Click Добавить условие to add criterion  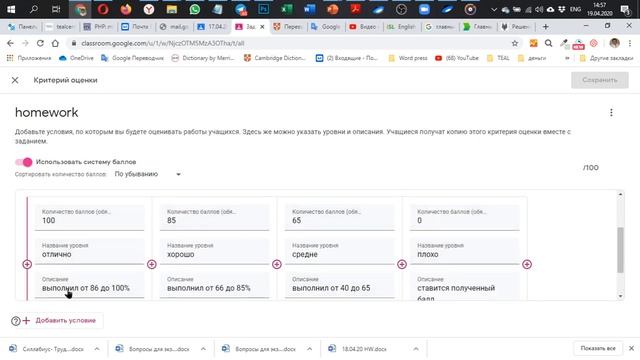tap(61, 320)
